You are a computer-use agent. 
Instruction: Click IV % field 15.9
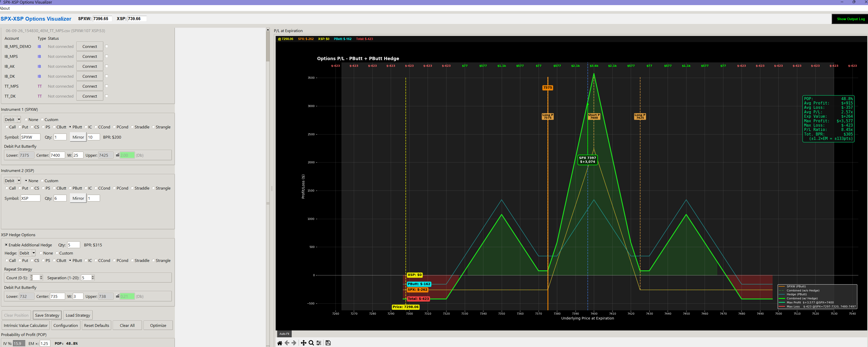click(x=19, y=343)
